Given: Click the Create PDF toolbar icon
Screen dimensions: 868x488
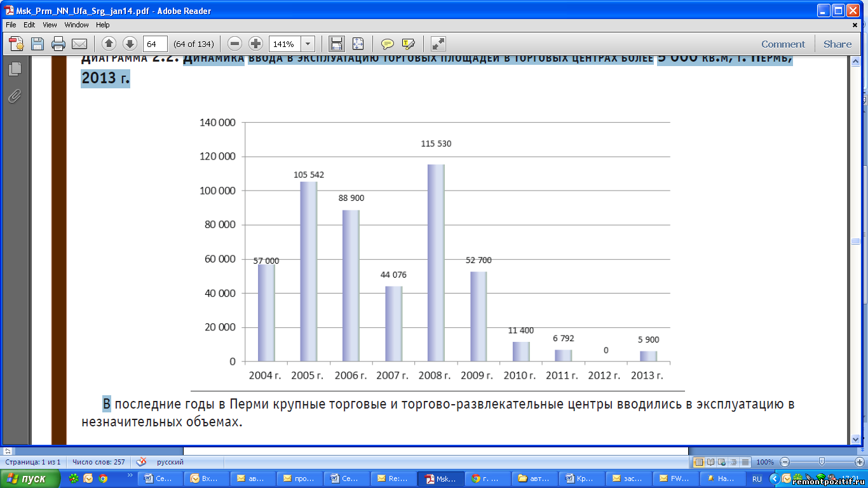Looking at the screenshot, I should pyautogui.click(x=17, y=44).
